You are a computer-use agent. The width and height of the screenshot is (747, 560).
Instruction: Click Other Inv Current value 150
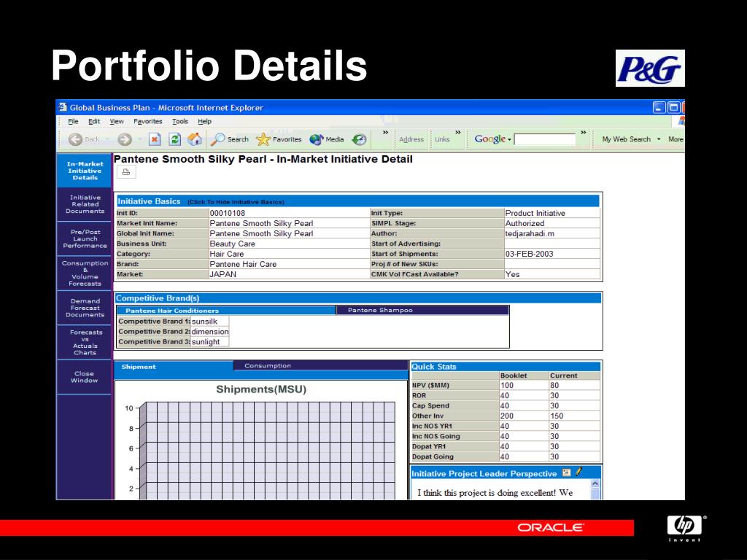point(557,416)
